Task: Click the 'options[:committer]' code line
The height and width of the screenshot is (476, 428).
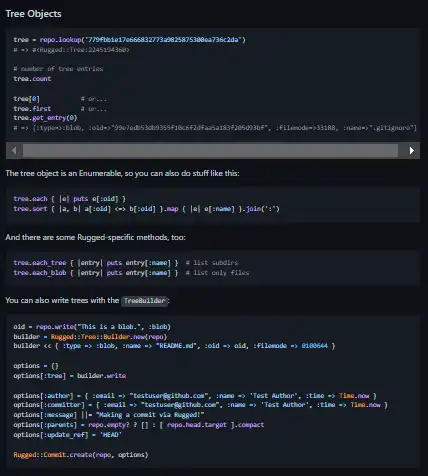Action: [x=200, y=405]
